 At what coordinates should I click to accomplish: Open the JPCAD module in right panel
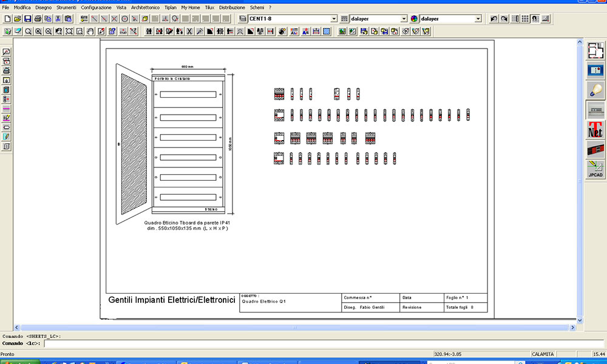click(595, 169)
